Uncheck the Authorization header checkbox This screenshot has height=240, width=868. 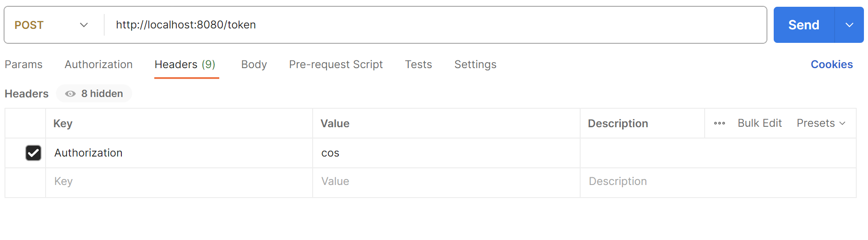[x=33, y=153]
